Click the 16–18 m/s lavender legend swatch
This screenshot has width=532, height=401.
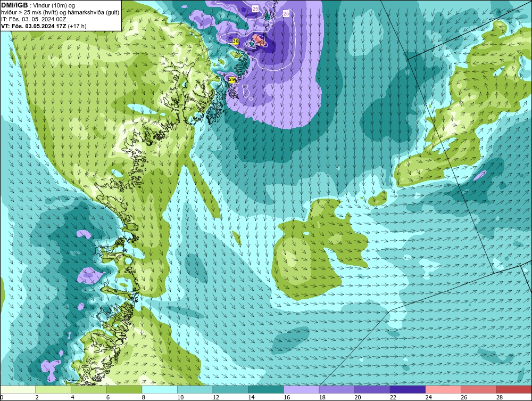tap(301, 389)
